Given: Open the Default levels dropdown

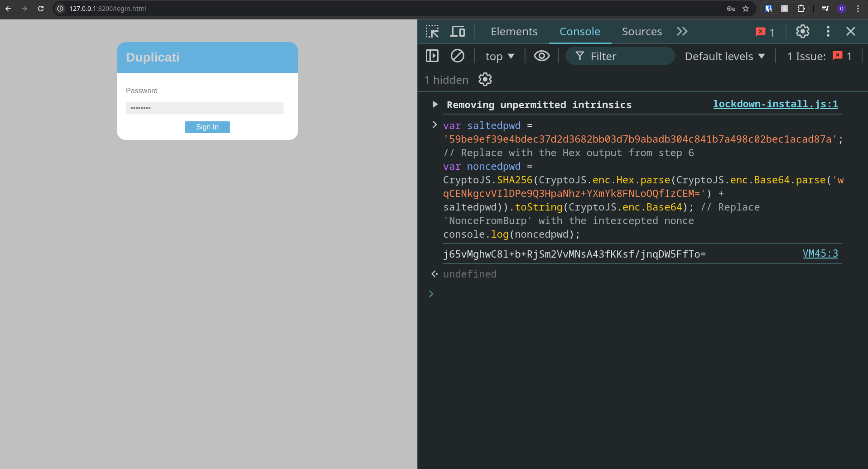Looking at the screenshot, I should [725, 56].
